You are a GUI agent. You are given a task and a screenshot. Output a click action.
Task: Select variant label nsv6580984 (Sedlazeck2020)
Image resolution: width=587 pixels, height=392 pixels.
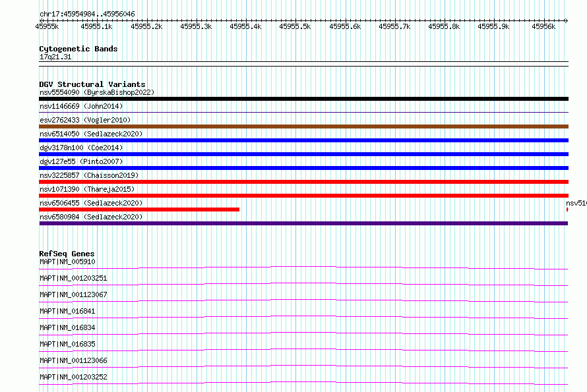click(x=91, y=217)
